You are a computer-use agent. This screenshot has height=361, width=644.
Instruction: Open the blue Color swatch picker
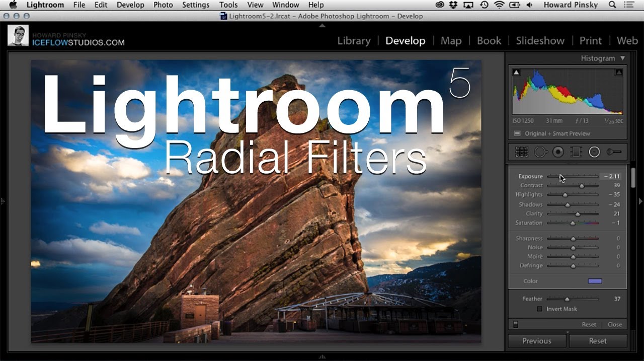[x=595, y=281]
